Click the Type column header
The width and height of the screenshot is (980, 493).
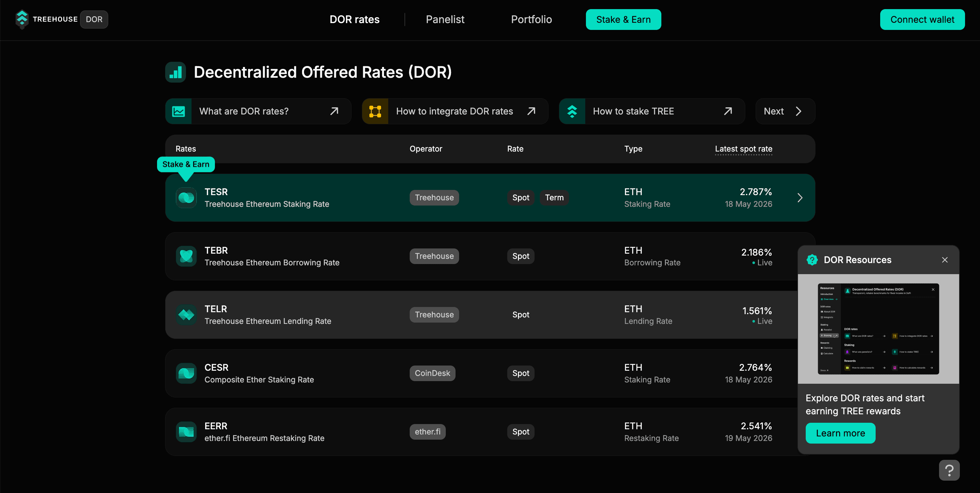(633, 149)
